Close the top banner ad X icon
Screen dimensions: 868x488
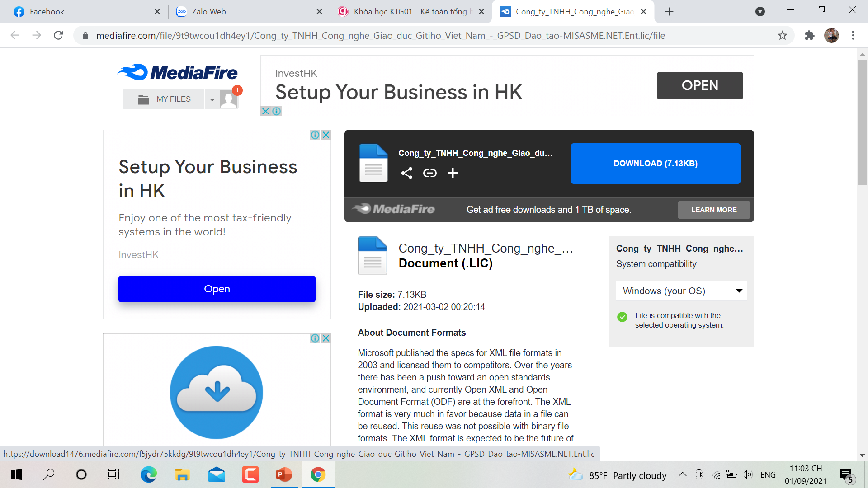point(266,111)
